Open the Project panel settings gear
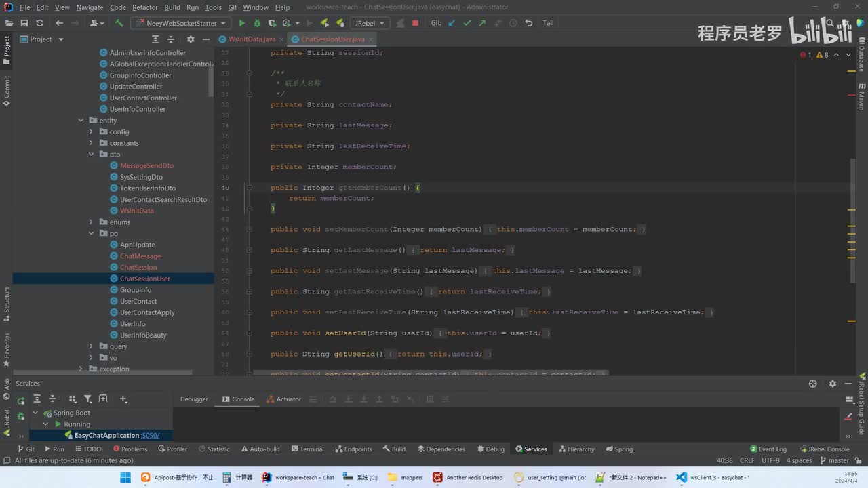868x488 pixels. [191, 39]
